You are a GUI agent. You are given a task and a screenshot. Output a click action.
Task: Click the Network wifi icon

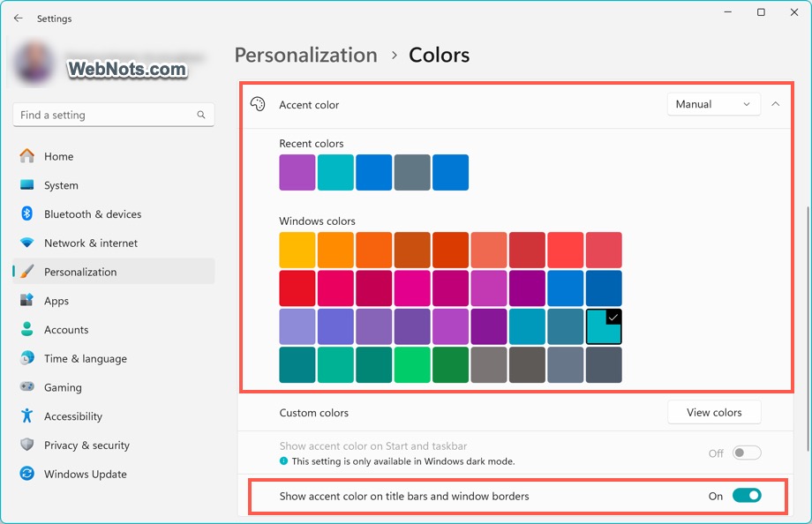pos(27,243)
